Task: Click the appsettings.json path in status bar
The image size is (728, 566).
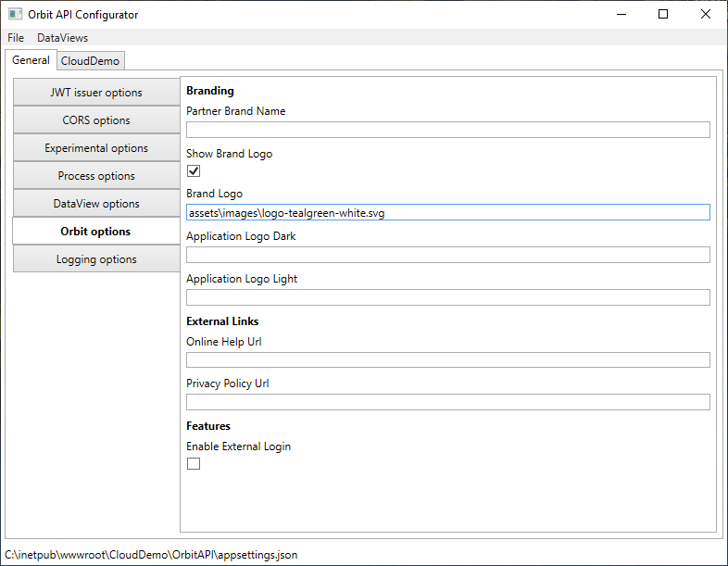Action: pos(151,555)
